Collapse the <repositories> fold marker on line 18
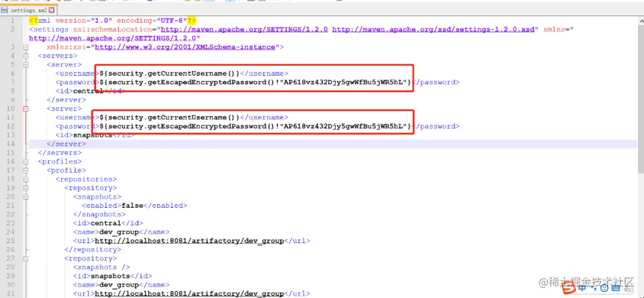 26,179
